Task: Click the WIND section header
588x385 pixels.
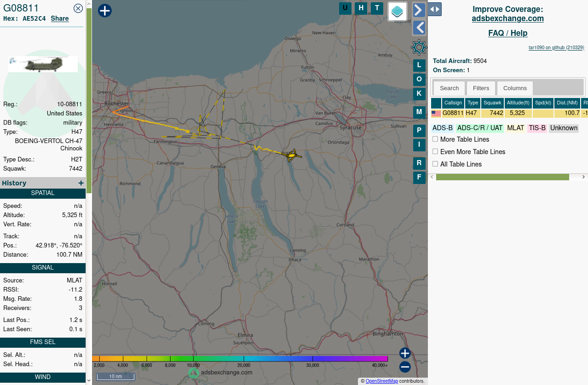Action: (43, 377)
